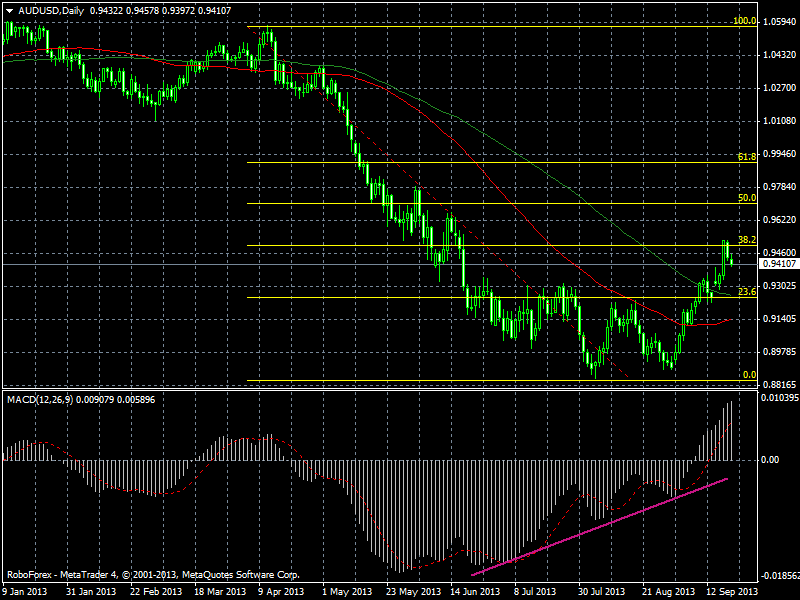800x600 pixels.
Task: Select the 100.0 Fibonacci level label
Action: [744, 21]
